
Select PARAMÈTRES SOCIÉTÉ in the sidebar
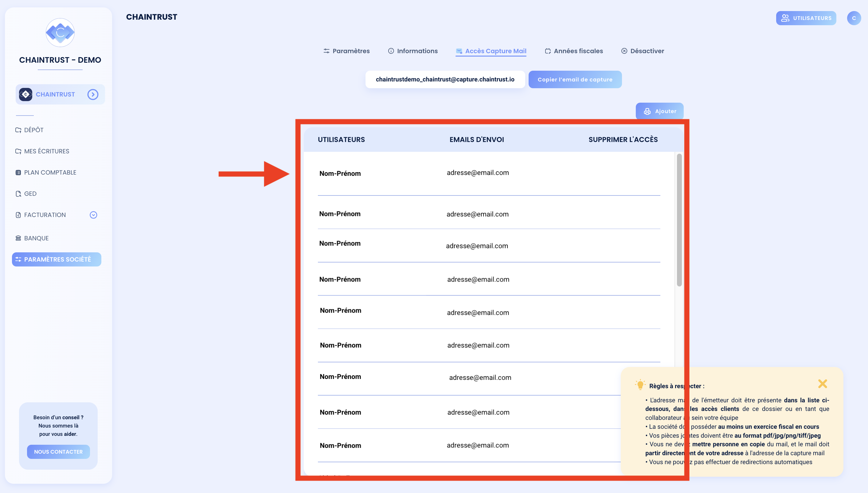(x=57, y=259)
